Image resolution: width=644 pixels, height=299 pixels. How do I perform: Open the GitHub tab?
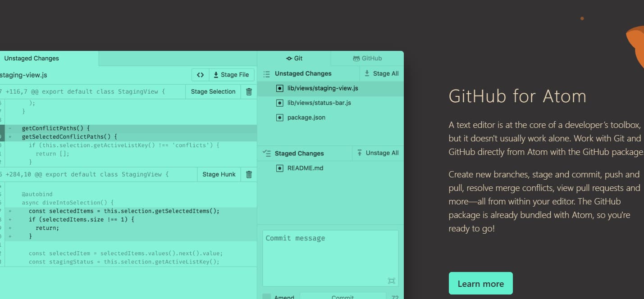pyautogui.click(x=367, y=59)
